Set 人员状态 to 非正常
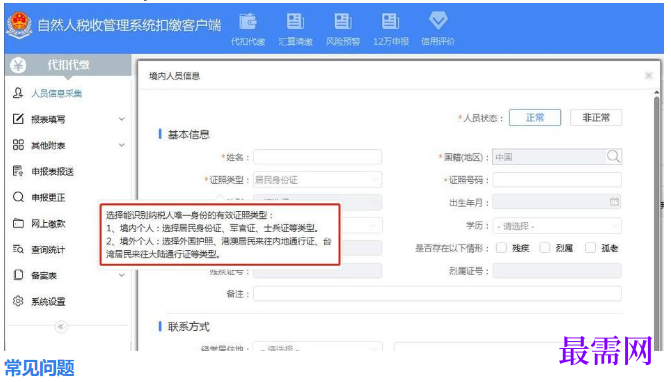Viewport: 671px width, 382px height. click(x=596, y=118)
